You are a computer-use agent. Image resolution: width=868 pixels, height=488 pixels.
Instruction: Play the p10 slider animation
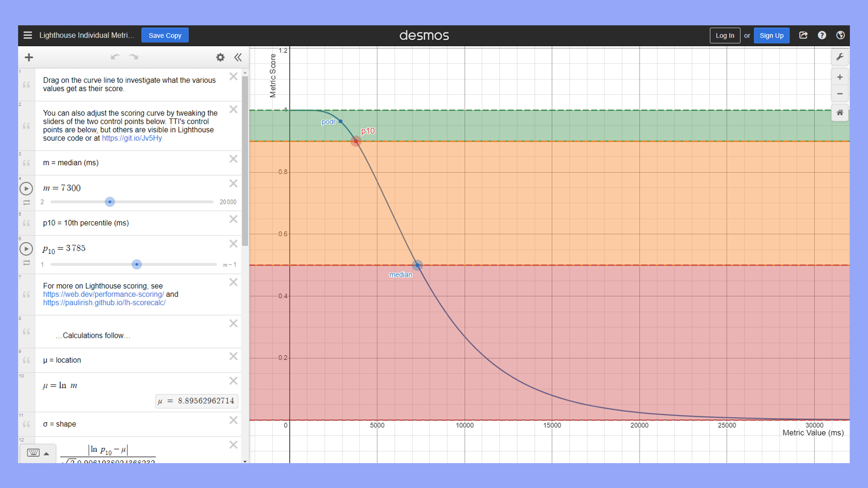click(x=26, y=249)
